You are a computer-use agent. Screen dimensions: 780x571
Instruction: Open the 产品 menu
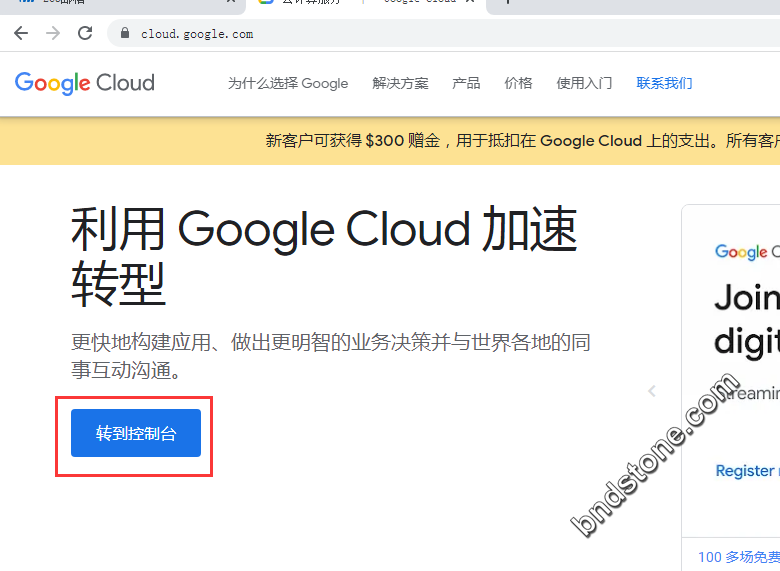pyautogui.click(x=466, y=83)
